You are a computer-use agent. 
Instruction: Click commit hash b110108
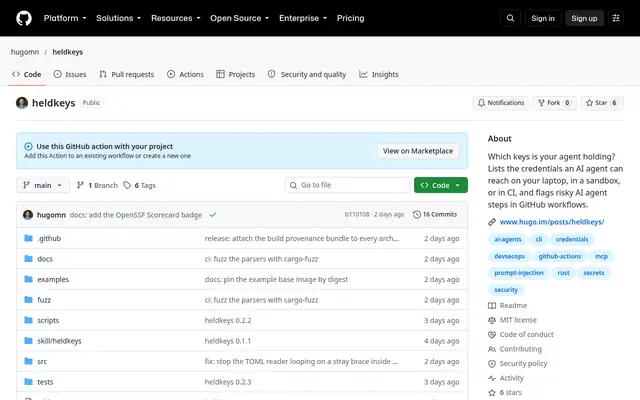click(x=357, y=215)
